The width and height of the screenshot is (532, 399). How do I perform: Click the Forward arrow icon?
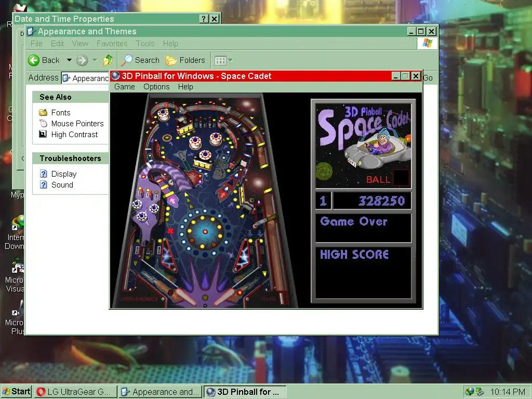tap(82, 60)
